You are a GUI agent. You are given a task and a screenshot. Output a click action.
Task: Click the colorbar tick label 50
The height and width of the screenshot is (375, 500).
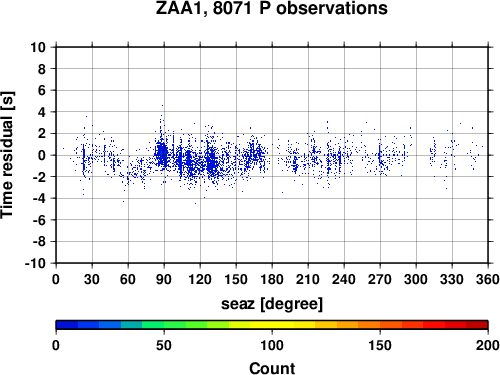click(x=164, y=345)
